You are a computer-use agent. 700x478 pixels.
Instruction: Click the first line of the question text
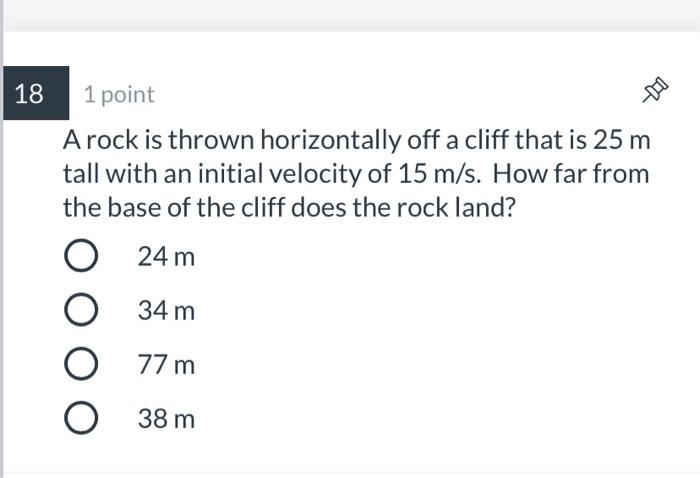coord(356,141)
